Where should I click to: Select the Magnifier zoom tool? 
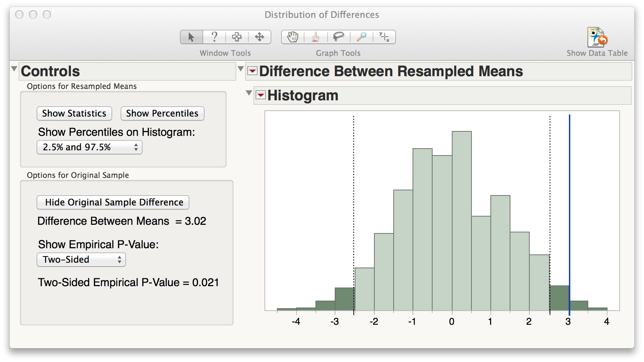(x=361, y=37)
